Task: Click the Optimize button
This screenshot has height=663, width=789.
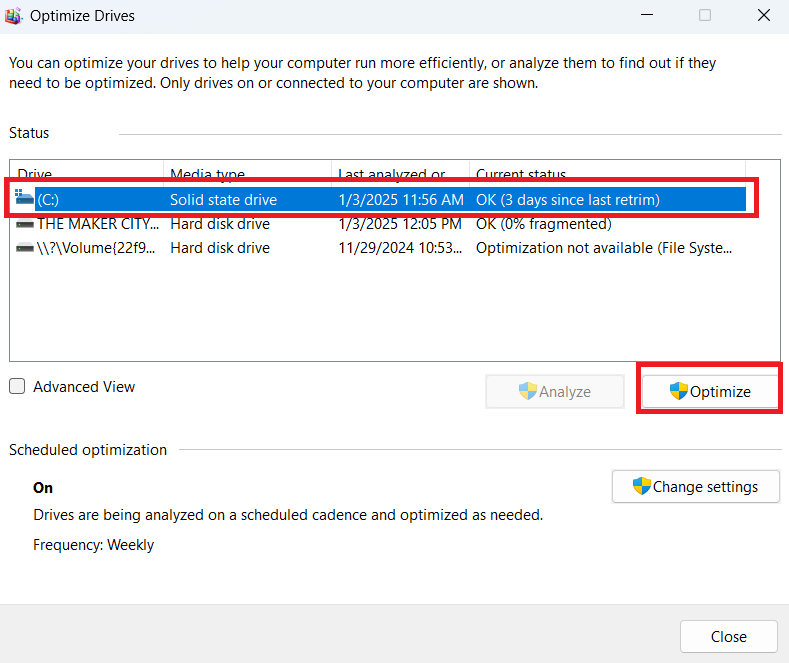Action: click(x=710, y=391)
